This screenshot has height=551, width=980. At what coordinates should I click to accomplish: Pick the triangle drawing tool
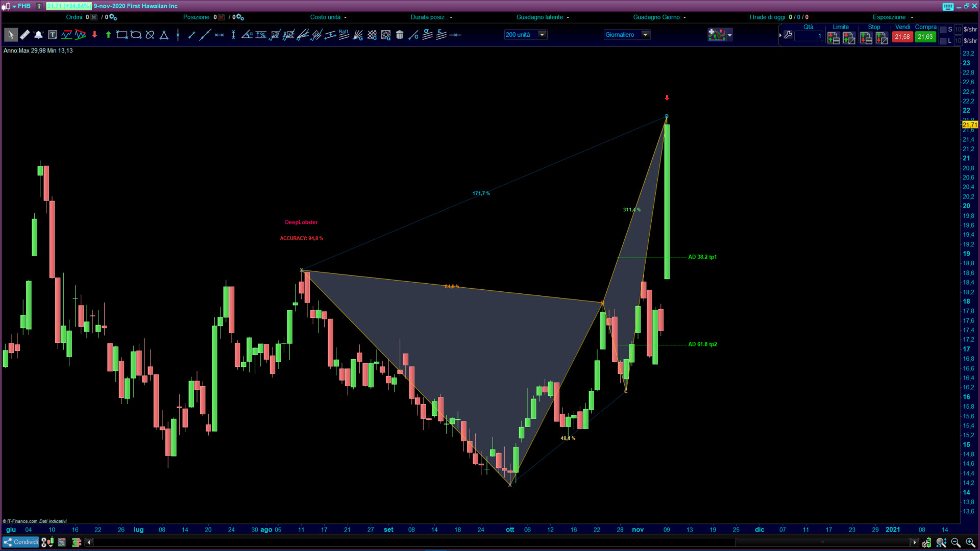pyautogui.click(x=164, y=35)
